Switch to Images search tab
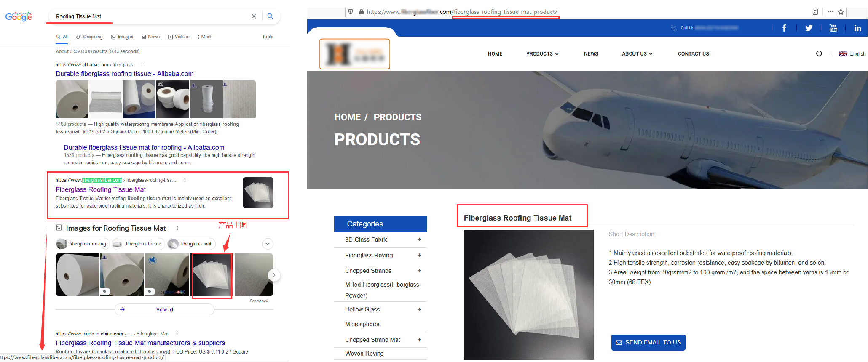Screen dimensions: 868x362 [122, 37]
